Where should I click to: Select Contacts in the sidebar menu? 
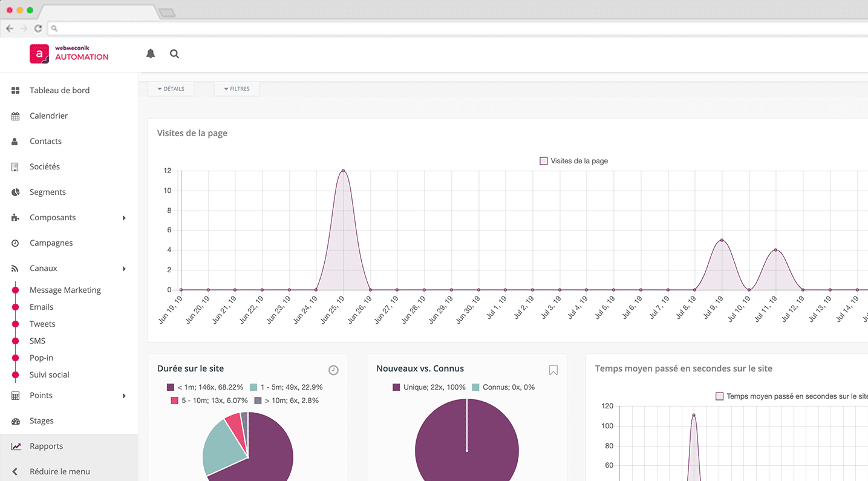pyautogui.click(x=45, y=142)
